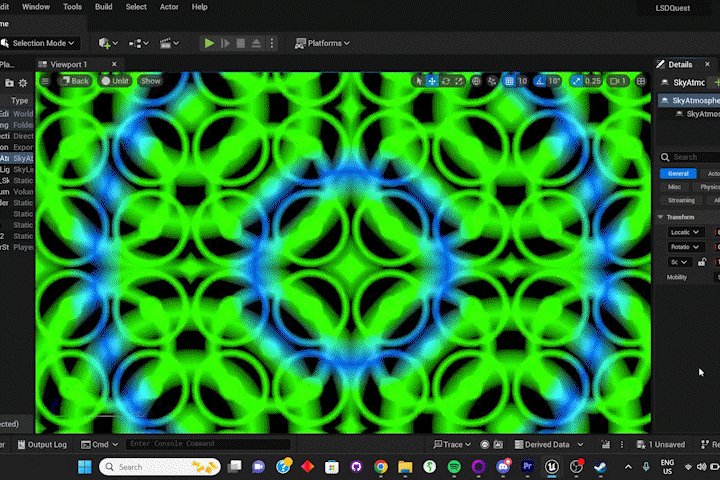This screenshot has width=720, height=480.
Task: Click the Details panel search field
Action: pos(690,157)
